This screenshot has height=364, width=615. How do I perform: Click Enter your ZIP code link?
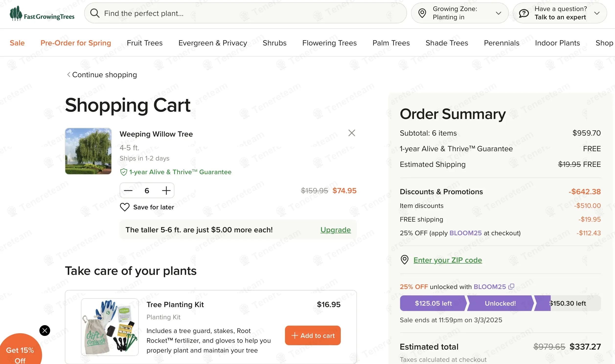(x=447, y=260)
